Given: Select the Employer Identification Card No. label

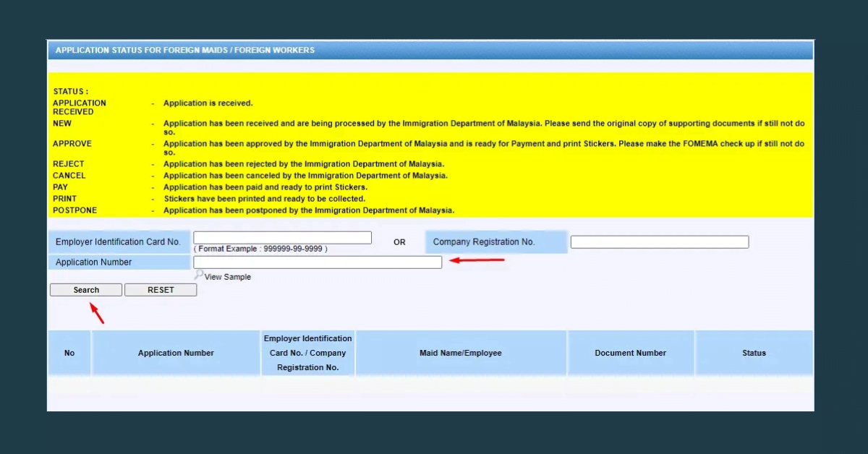Looking at the screenshot, I should click(118, 241).
